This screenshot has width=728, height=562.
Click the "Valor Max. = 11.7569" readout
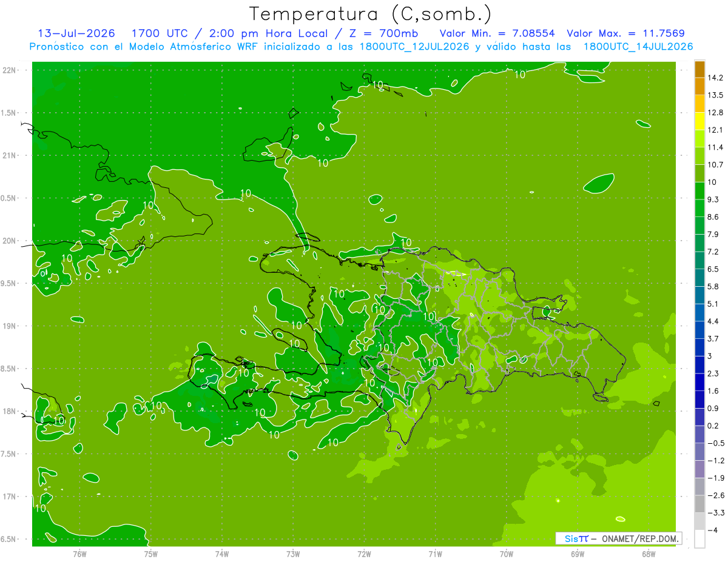pos(625,33)
